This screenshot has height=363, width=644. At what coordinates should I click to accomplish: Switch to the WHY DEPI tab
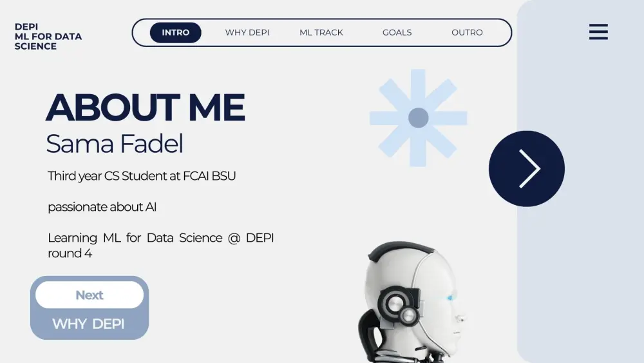click(x=247, y=32)
